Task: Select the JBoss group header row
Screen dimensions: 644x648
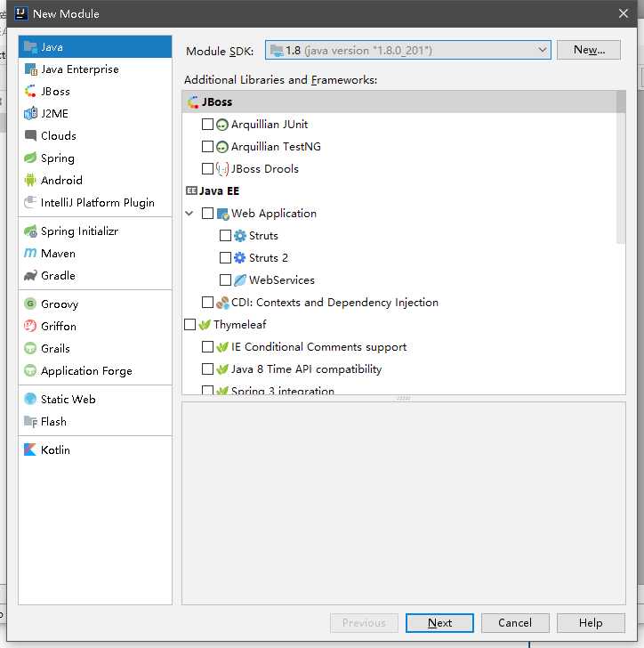Action: click(399, 101)
